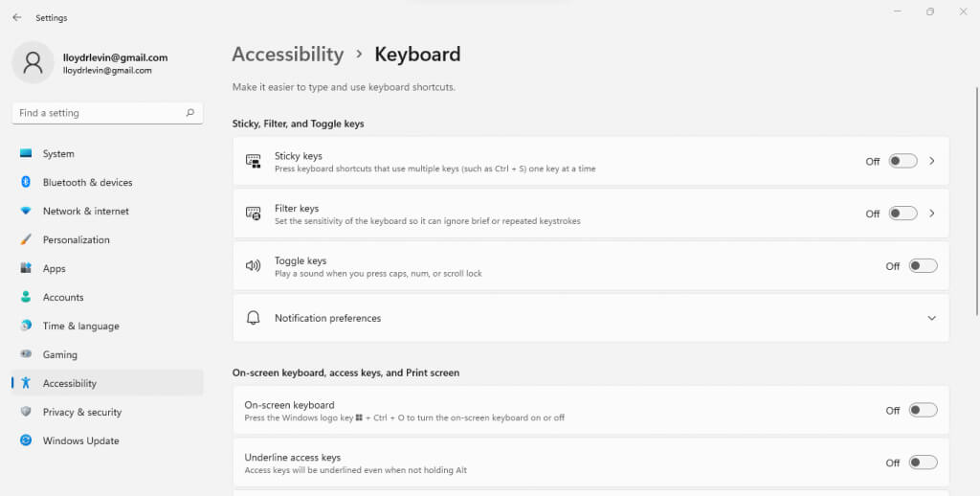The image size is (980, 496).
Task: Click the Windows Update icon in sidebar
Action: (26, 440)
